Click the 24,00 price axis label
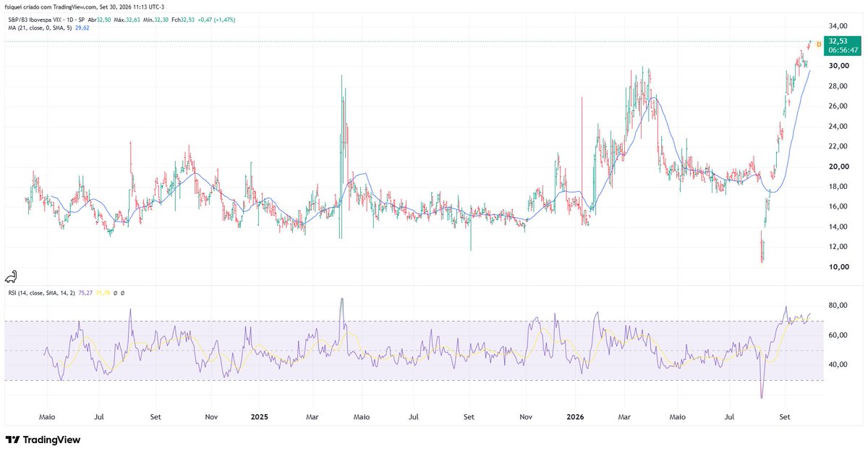The height and width of the screenshot is (454, 868). tap(838, 126)
